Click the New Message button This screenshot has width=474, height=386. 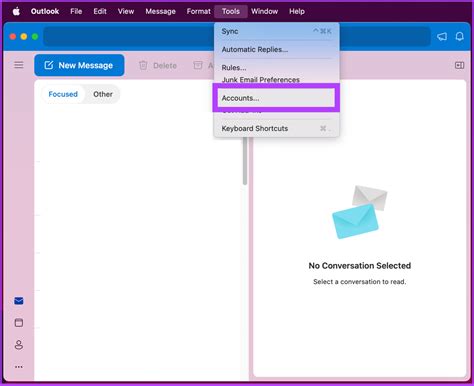click(79, 65)
